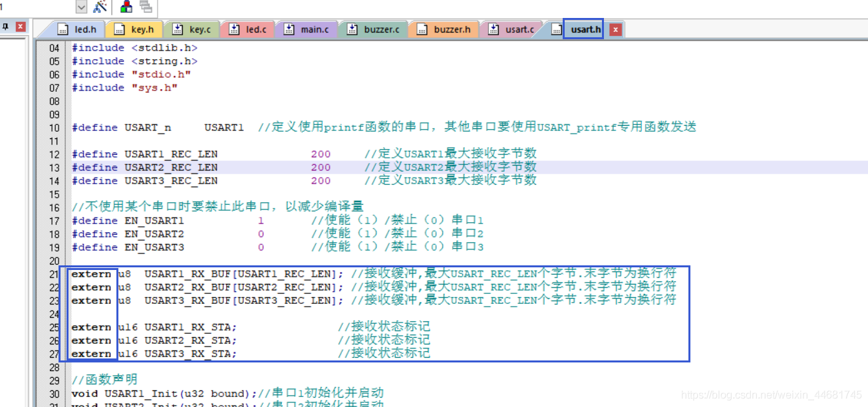
Task: Pin the left project panel
Action: (5, 27)
